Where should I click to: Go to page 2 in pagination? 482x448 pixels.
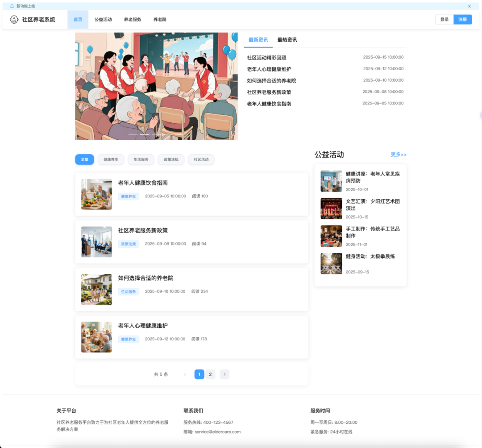210,374
